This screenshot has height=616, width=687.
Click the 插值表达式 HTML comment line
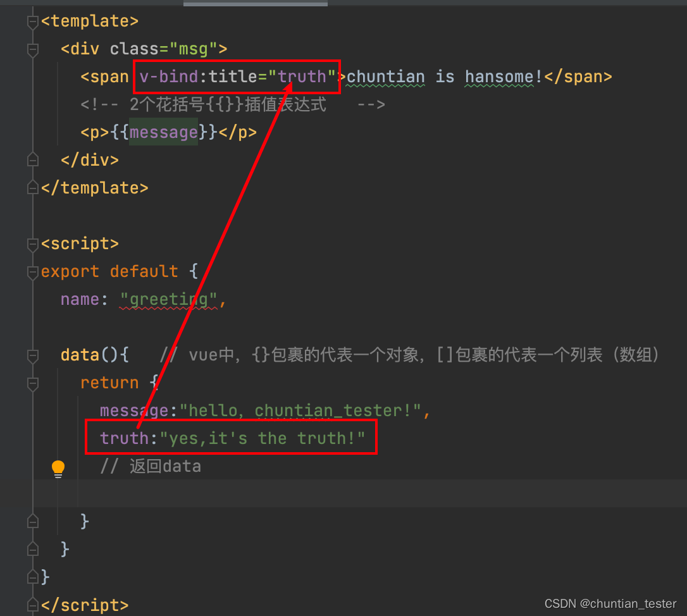(233, 105)
